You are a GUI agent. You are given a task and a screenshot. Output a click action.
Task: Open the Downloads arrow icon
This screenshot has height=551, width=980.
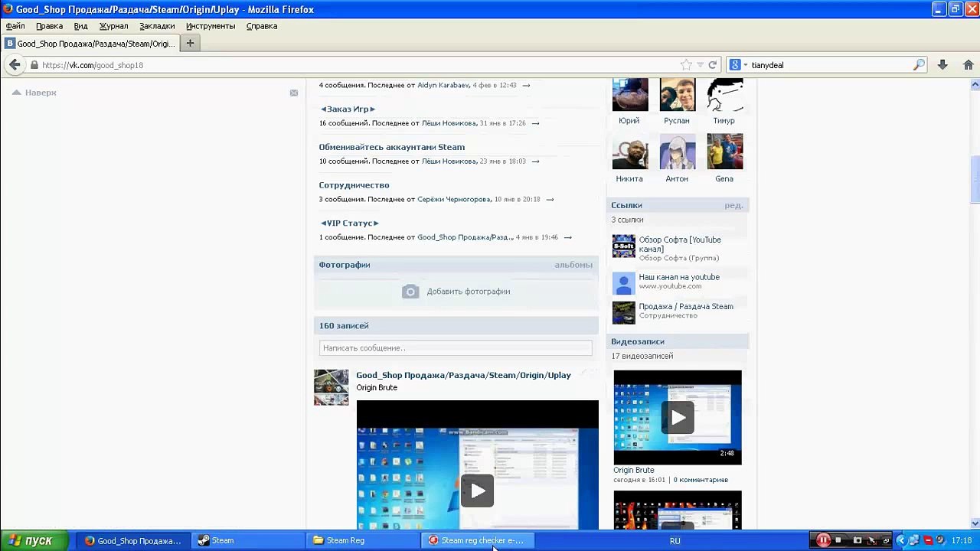click(x=942, y=65)
